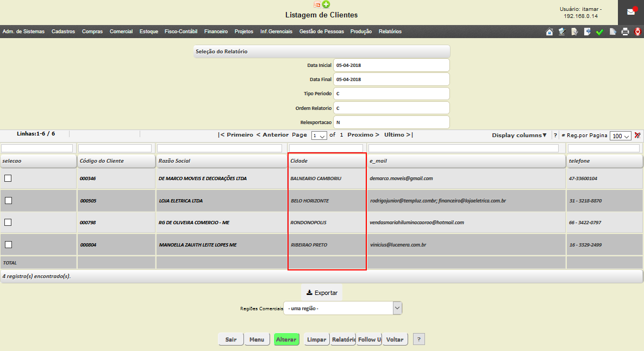Check the selection box for client 000346
The width and height of the screenshot is (644, 351).
coord(8,178)
